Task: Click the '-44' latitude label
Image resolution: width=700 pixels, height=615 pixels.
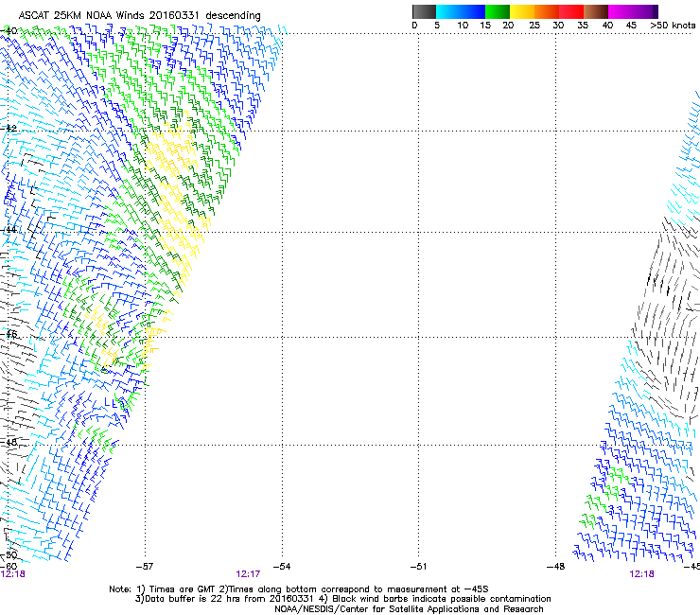Action: pos(9,230)
